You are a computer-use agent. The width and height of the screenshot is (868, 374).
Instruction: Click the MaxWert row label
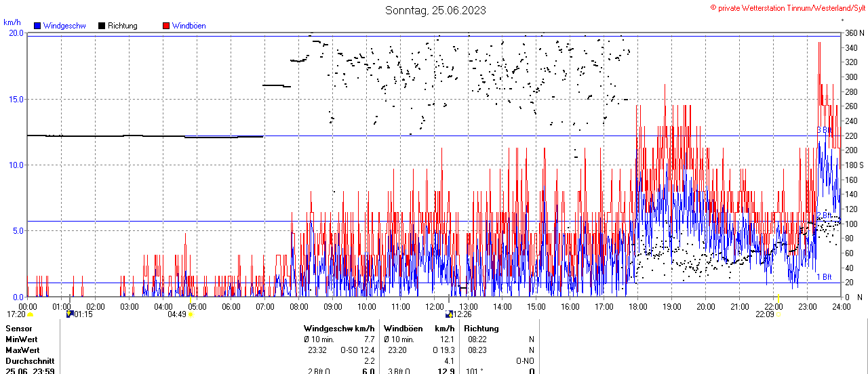[x=22, y=350]
